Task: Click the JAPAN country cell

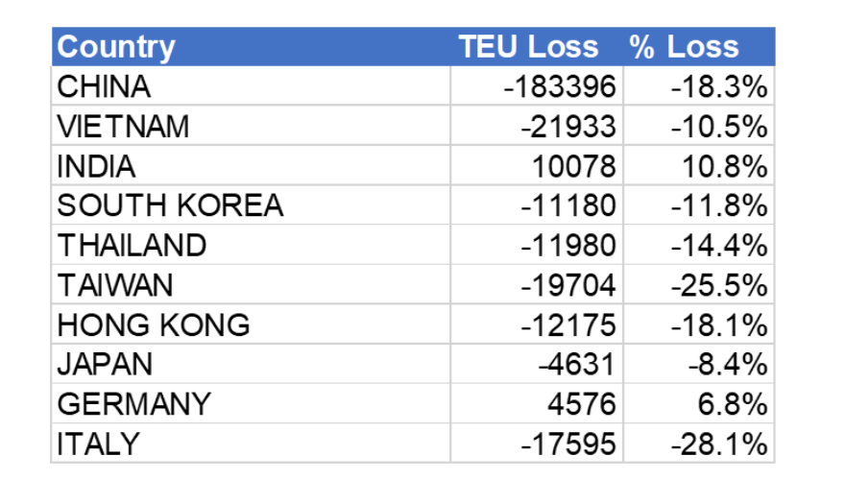Action: [105, 365]
